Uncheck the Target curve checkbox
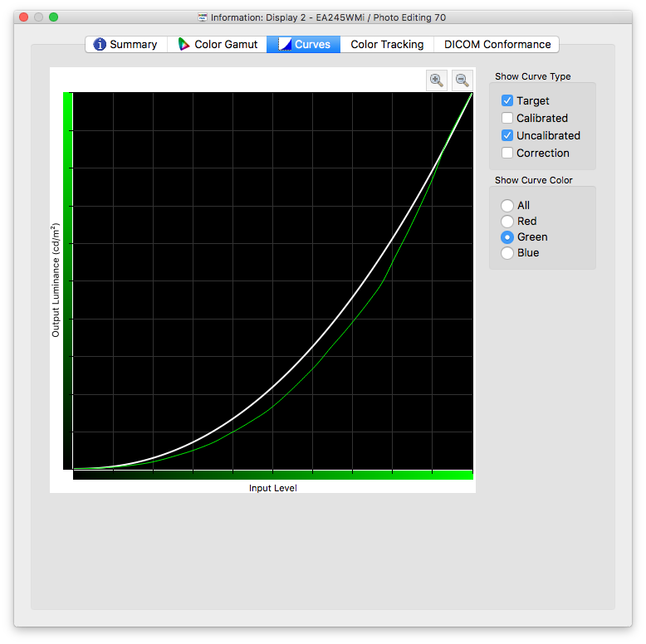646x644 pixels. (x=507, y=100)
